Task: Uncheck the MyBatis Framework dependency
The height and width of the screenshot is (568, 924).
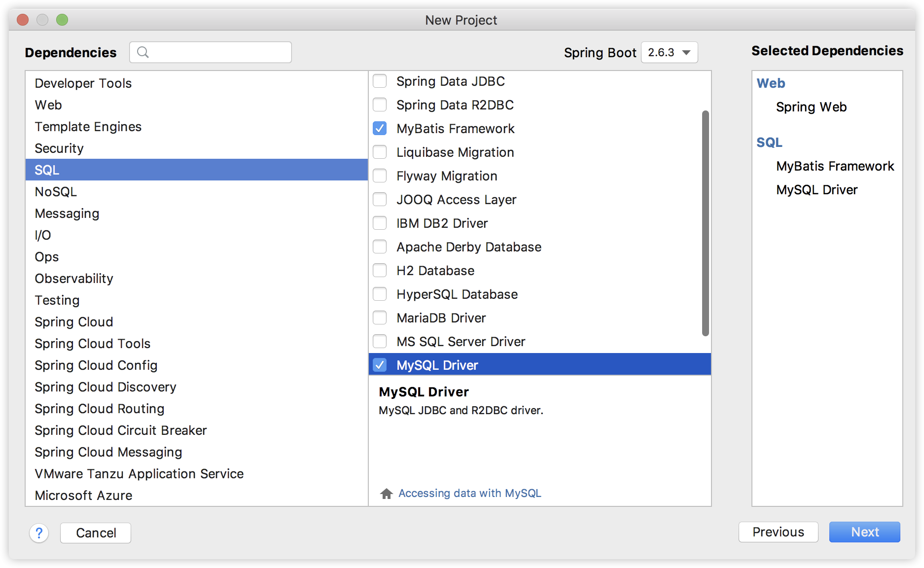Action: point(380,128)
